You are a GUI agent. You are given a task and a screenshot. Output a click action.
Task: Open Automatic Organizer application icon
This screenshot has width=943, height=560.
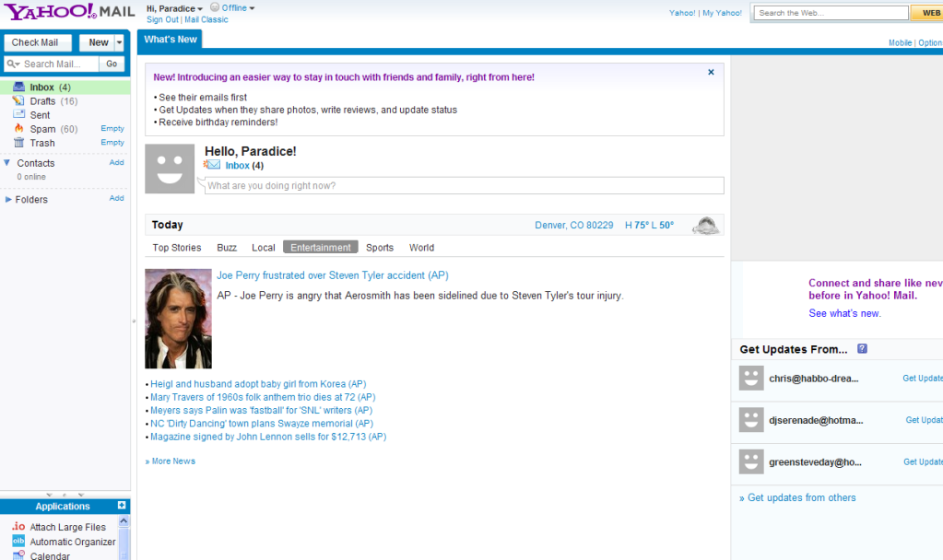click(18, 542)
